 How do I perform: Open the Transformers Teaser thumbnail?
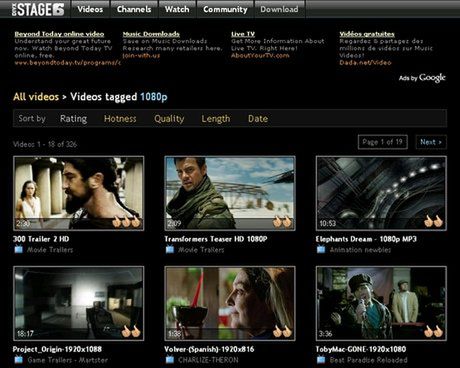coord(230,193)
